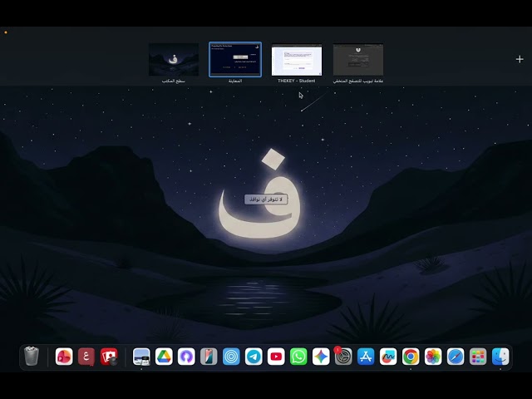Open Google Drive from the Dock

164,357
